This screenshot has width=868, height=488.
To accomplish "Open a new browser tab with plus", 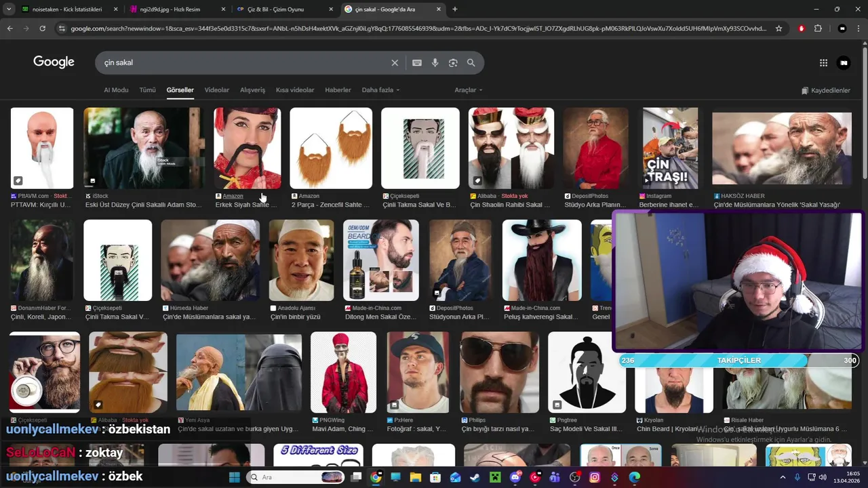I will click(455, 9).
